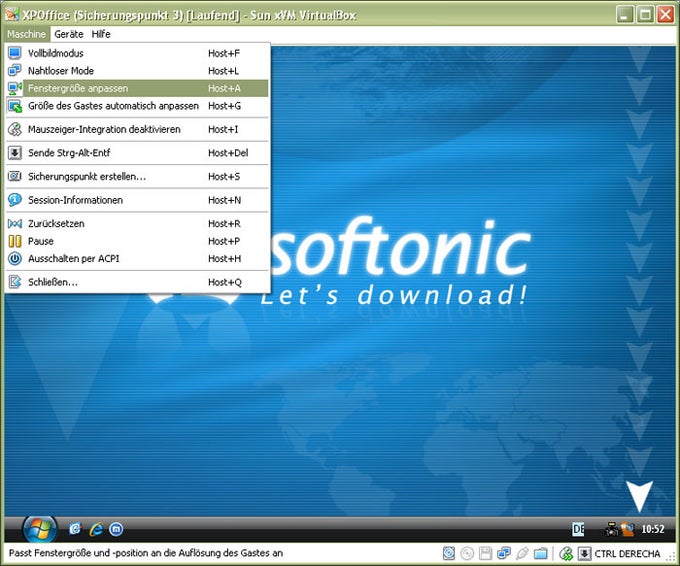Select Zurücksetzen to reset the machine
Screen dimensions: 680x566
(137, 224)
